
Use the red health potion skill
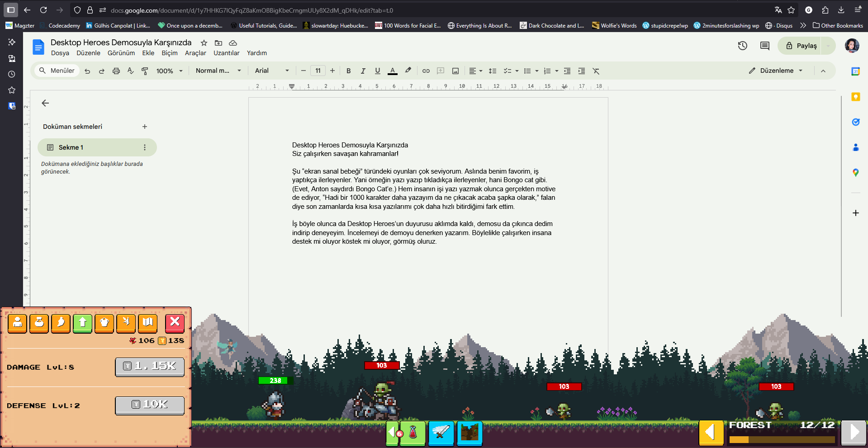click(413, 433)
